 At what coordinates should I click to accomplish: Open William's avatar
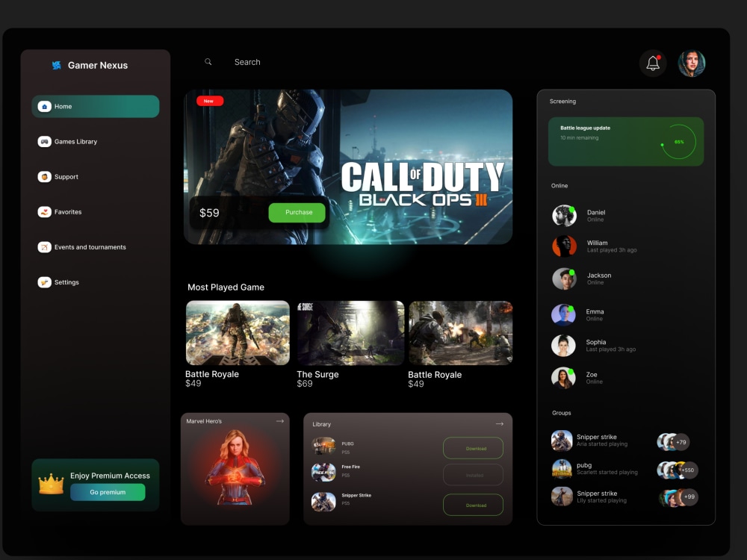coord(564,246)
